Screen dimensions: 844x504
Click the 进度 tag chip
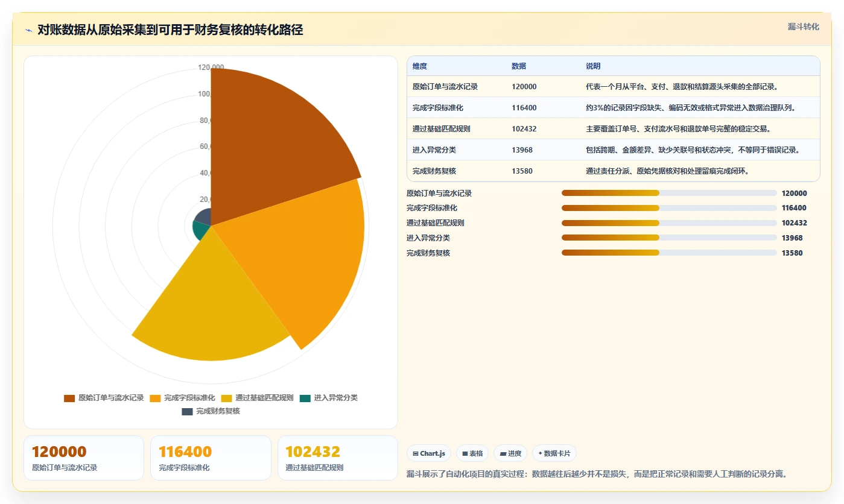pos(510,453)
